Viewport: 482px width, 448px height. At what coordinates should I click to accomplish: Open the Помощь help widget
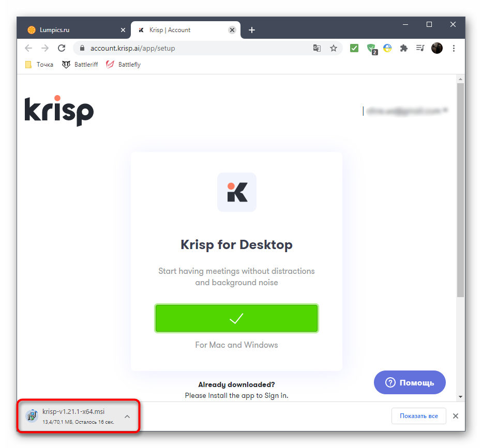click(410, 382)
